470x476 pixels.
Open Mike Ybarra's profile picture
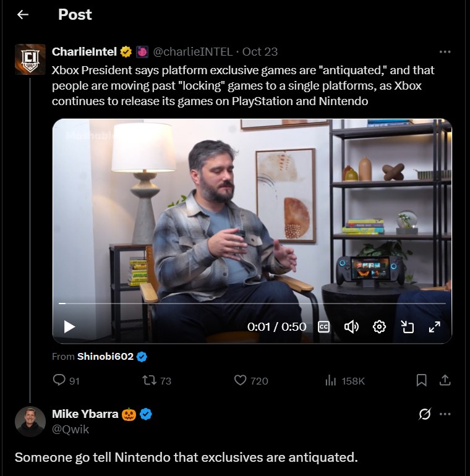[x=30, y=422]
